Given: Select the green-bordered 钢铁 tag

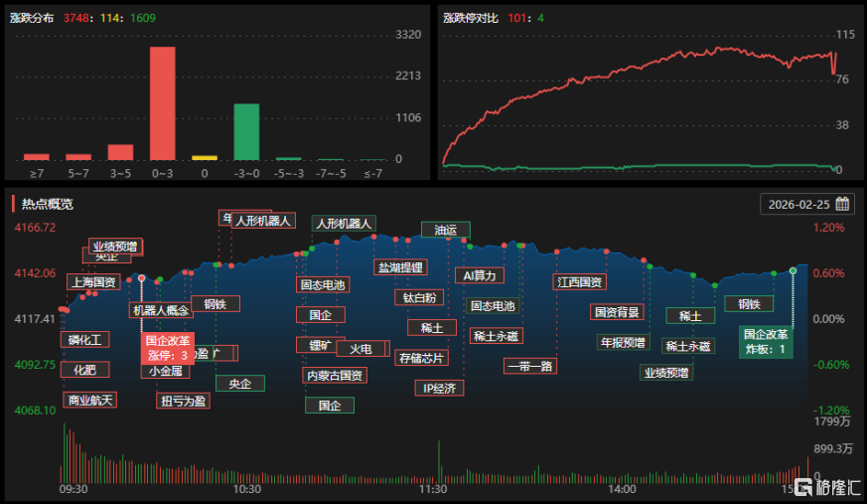Looking at the screenshot, I should tap(749, 303).
